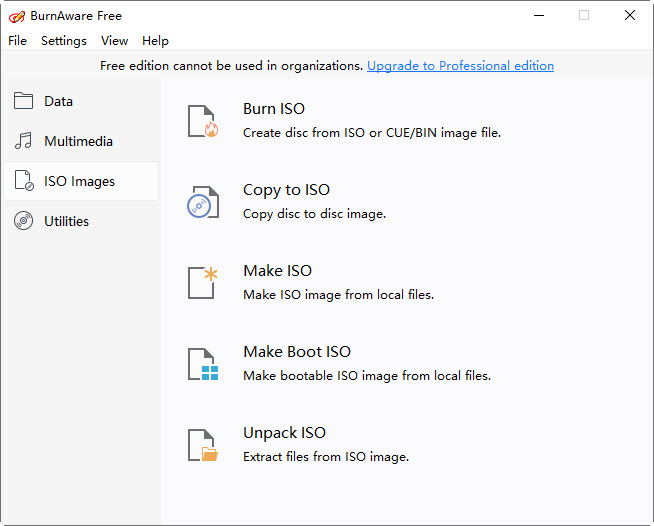Click 'Extract files from ISO image.' description
The image size is (654, 526).
(326, 457)
